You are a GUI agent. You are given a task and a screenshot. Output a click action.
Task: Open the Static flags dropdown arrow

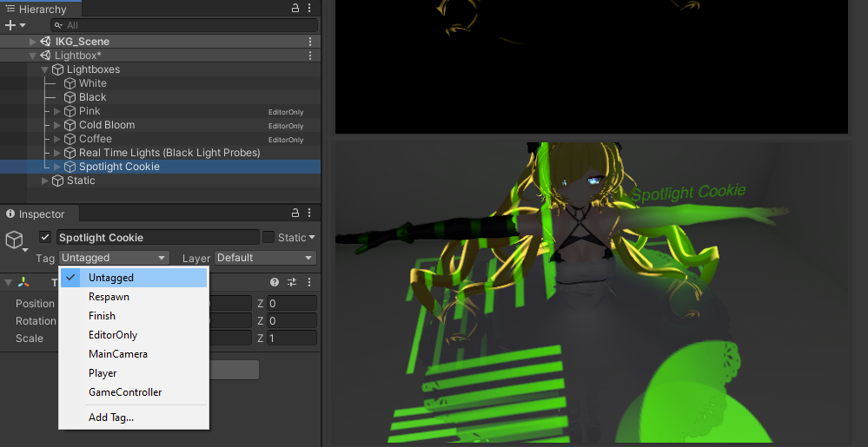pos(312,237)
